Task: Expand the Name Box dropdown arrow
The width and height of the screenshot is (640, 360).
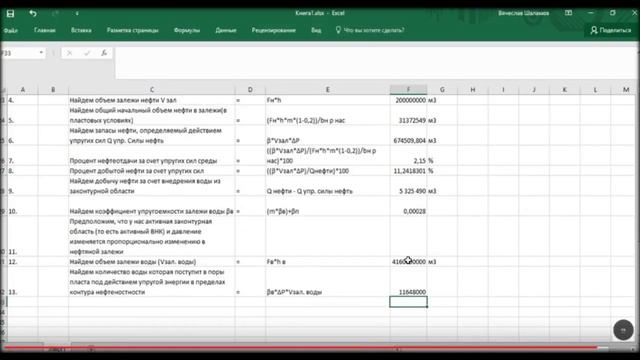Action: tap(41, 53)
